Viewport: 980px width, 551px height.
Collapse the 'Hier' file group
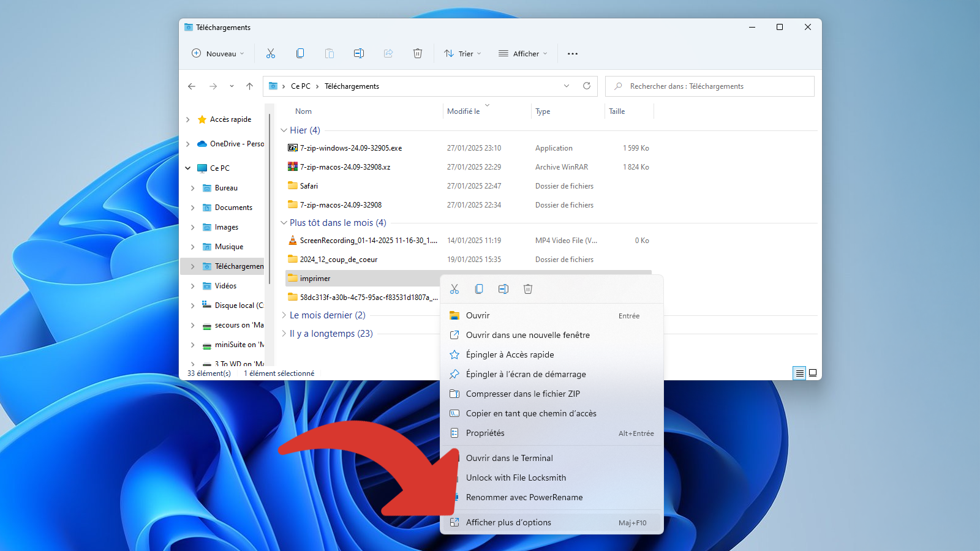(x=284, y=130)
